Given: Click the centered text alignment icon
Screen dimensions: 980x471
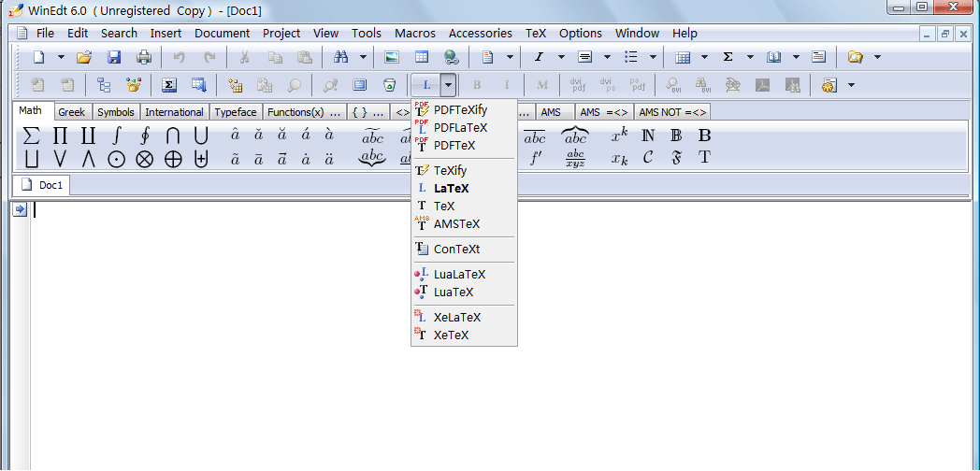Looking at the screenshot, I should tap(585, 57).
